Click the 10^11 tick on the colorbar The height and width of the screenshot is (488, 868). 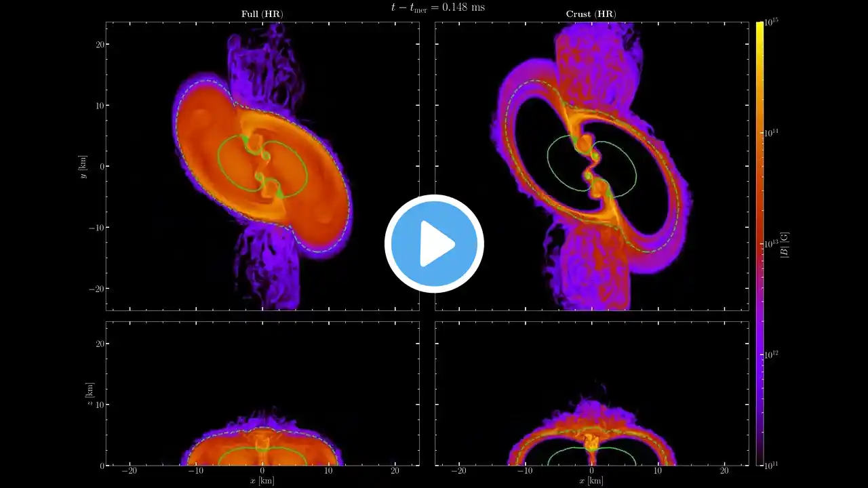pos(771,464)
